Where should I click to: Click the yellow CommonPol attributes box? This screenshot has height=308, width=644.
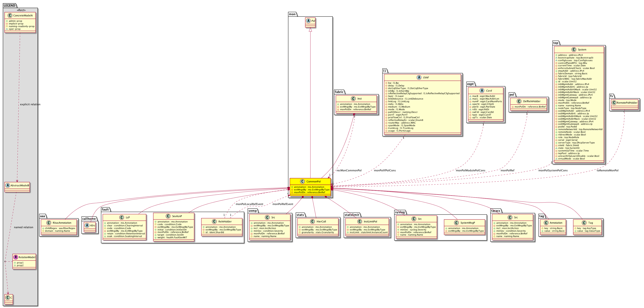click(310, 190)
